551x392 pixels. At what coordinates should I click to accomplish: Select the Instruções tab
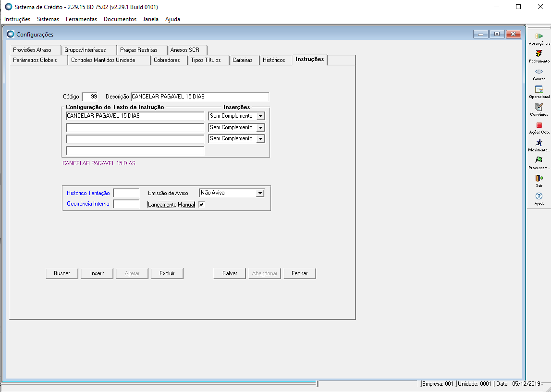coord(309,60)
